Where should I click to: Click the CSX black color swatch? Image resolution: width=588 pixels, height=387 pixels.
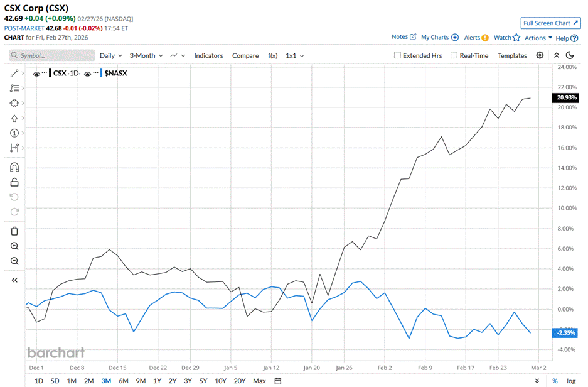pyautogui.click(x=50, y=73)
